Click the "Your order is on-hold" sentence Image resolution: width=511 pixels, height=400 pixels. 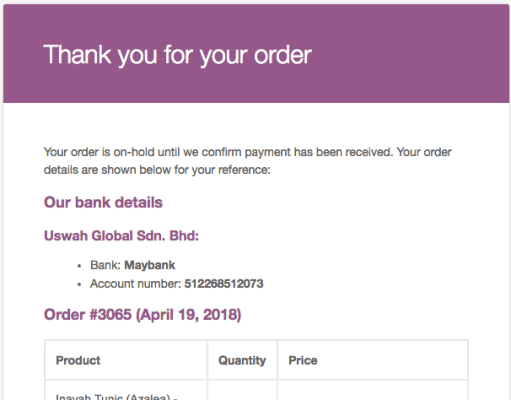coord(247,152)
